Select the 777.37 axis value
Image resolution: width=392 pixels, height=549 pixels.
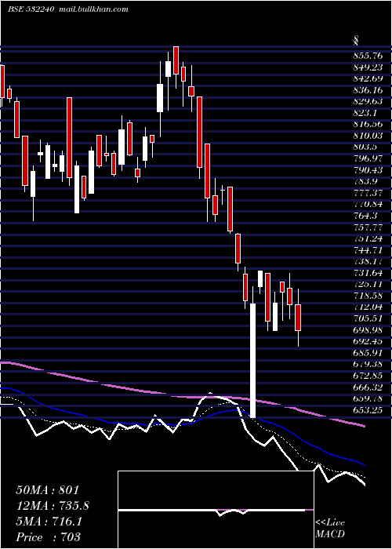[x=368, y=193]
